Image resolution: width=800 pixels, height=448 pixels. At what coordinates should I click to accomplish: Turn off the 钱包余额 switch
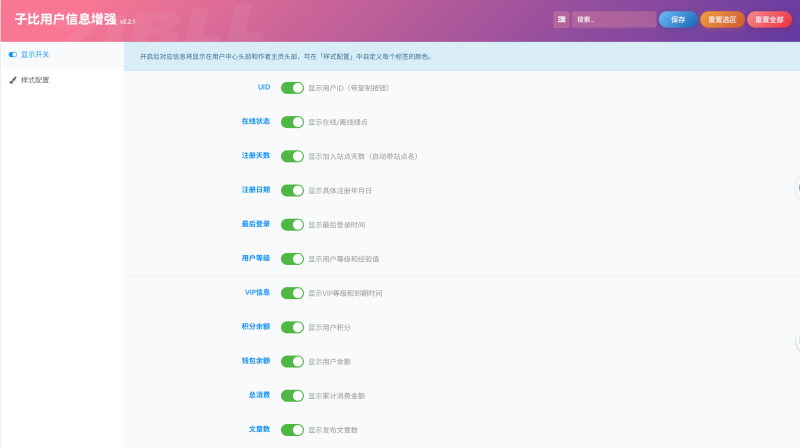click(292, 361)
